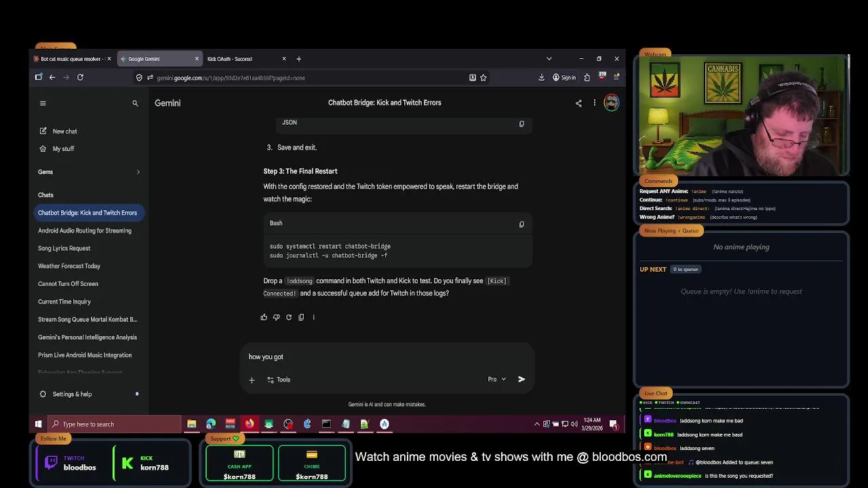
Task: Click the install/save page icon in address bar
Action: [473, 78]
